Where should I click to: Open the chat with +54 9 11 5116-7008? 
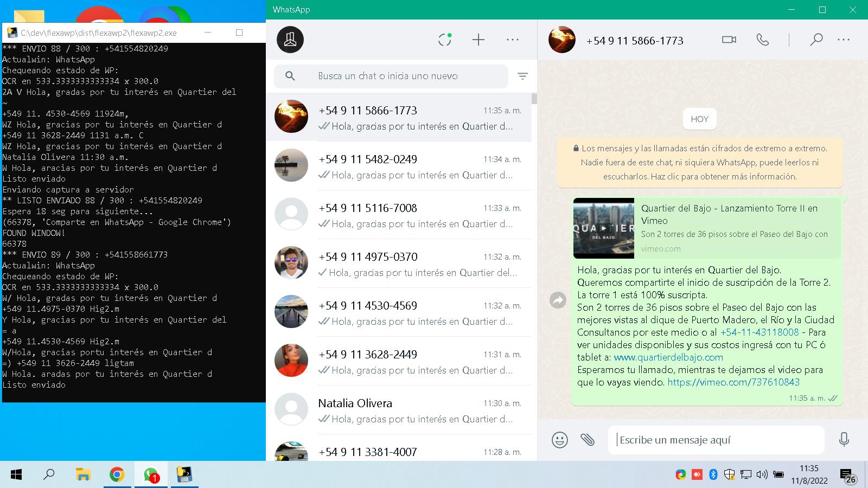point(399,215)
